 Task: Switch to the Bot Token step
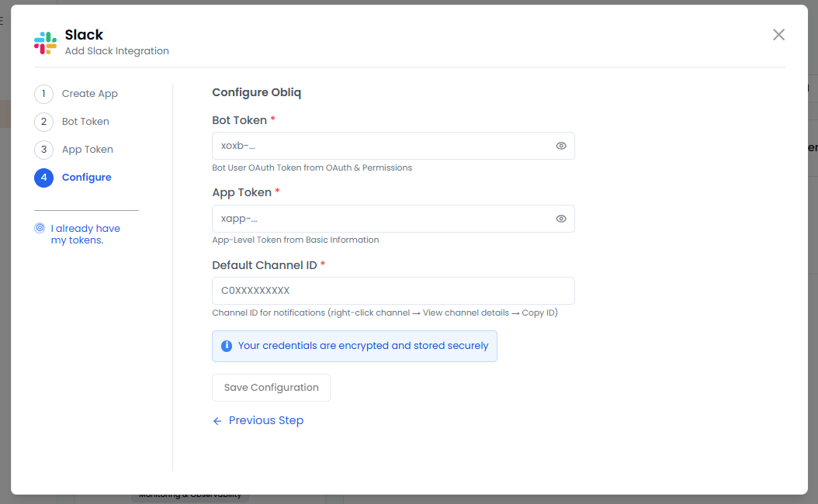click(85, 122)
